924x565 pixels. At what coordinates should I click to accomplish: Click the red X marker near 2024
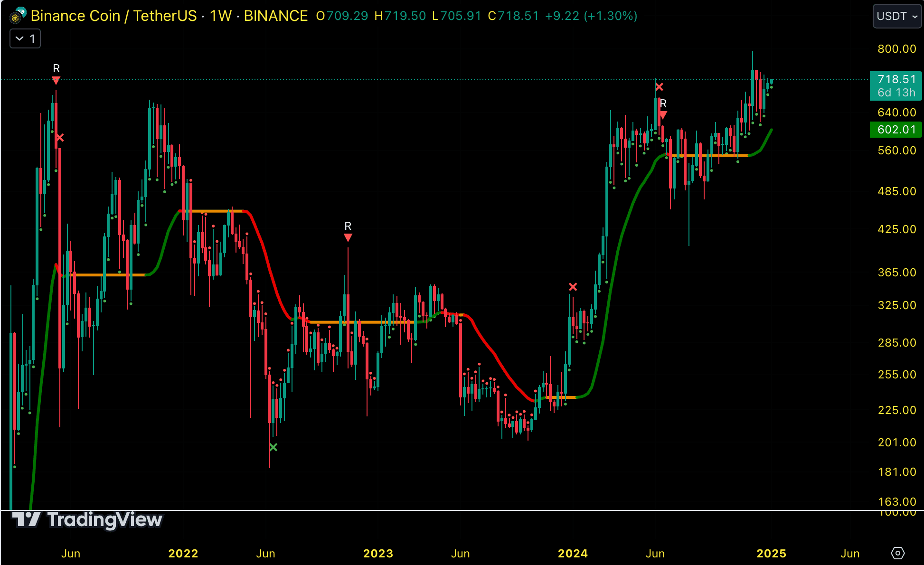coord(573,287)
